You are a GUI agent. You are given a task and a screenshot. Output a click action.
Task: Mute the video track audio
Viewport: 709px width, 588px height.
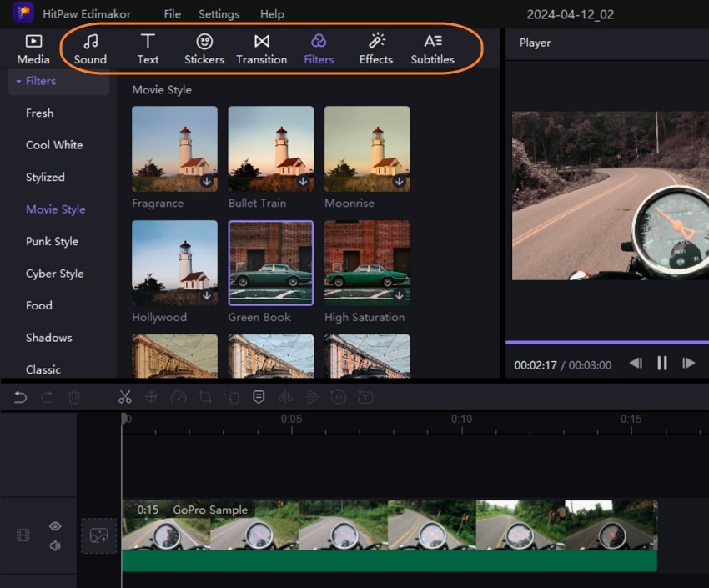(55, 545)
